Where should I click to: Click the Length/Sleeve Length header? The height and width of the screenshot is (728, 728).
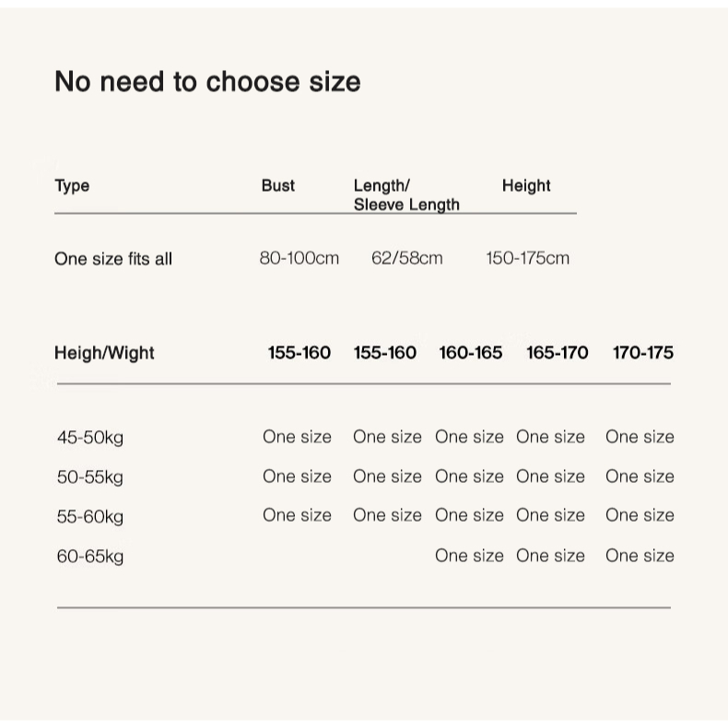pos(406,195)
